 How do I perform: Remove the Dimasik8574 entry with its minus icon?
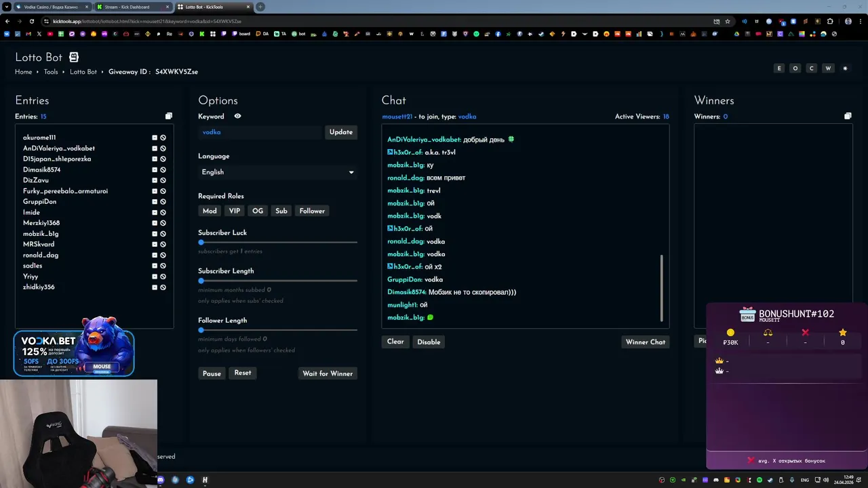pos(155,169)
